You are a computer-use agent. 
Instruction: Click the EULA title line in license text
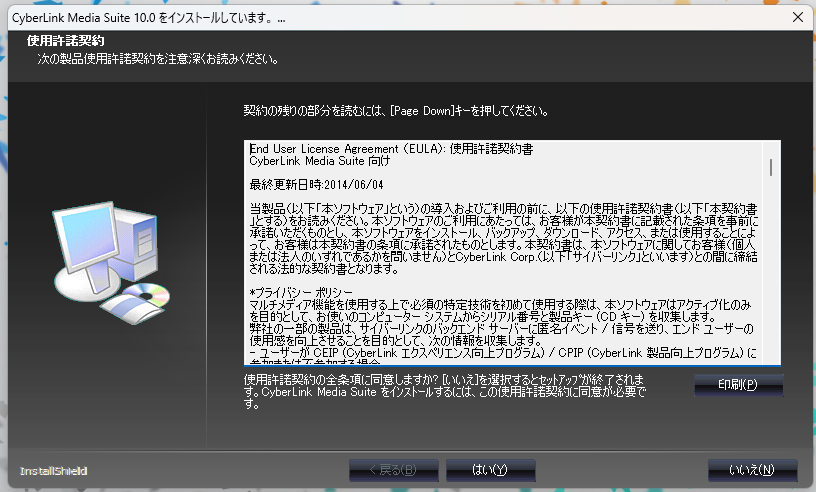click(391, 148)
